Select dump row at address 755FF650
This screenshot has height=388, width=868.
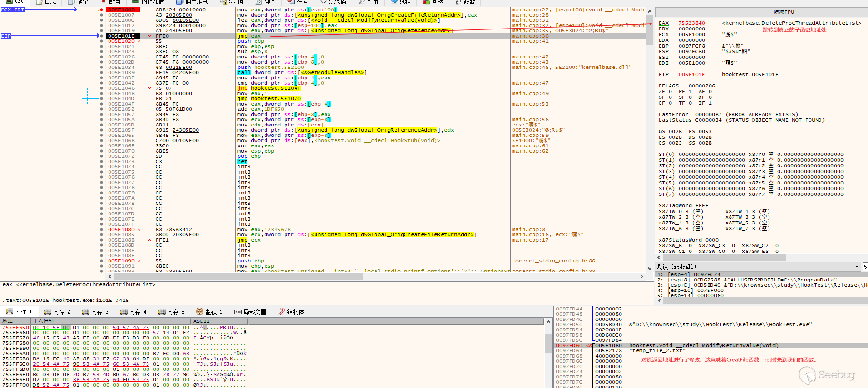click(x=124, y=327)
